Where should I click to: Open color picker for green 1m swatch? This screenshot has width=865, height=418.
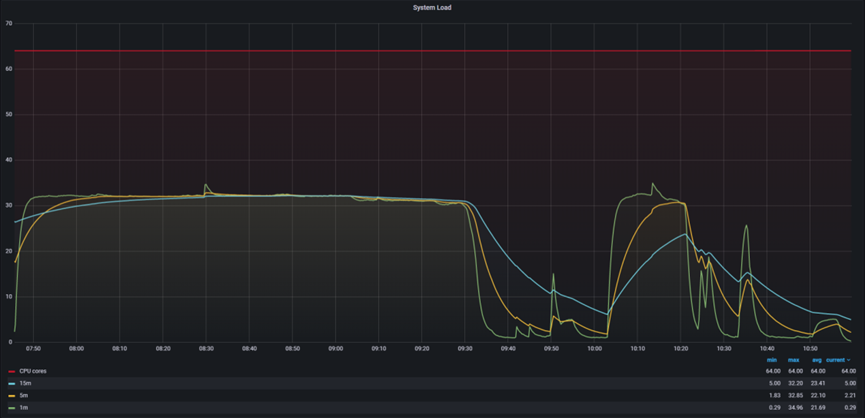pyautogui.click(x=12, y=408)
